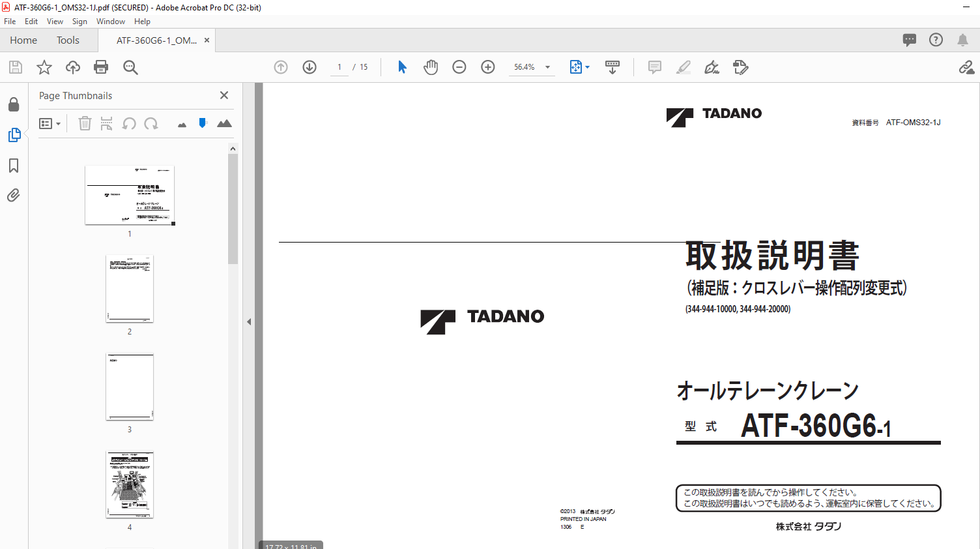Rotate page counterclockwise icon
This screenshot has height=549, width=980.
(129, 123)
